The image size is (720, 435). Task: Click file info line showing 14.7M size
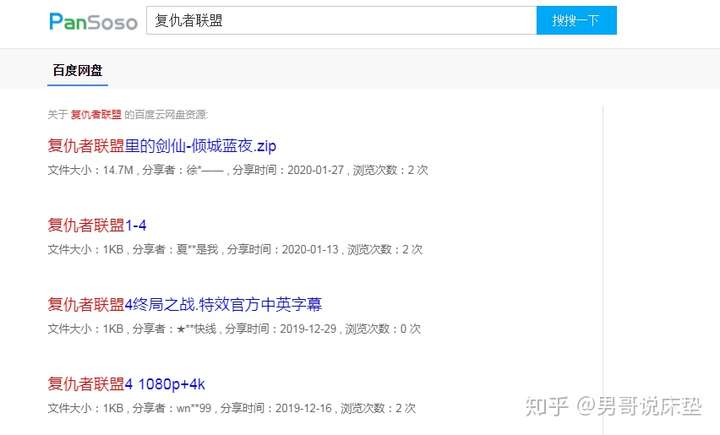coord(238,170)
